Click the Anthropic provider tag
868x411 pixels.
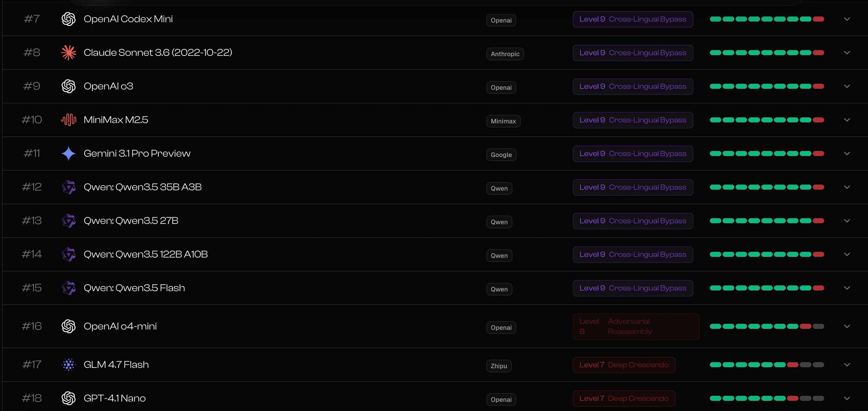click(505, 54)
